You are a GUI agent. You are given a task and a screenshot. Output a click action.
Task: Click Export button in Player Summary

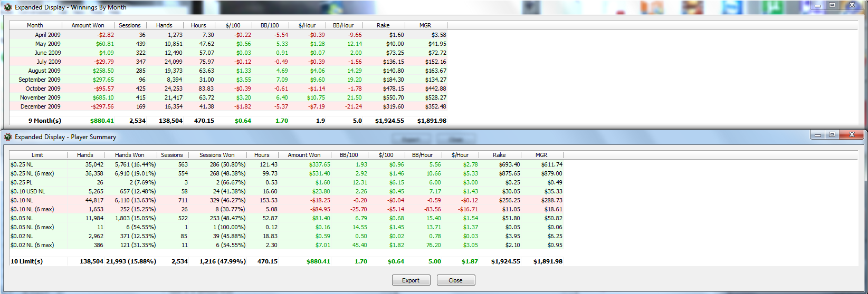(x=411, y=280)
